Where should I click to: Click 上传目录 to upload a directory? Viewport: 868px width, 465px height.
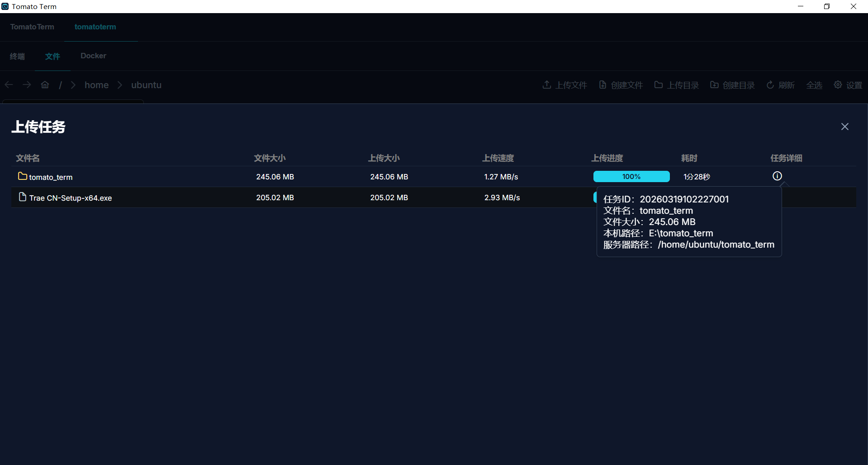click(x=676, y=85)
